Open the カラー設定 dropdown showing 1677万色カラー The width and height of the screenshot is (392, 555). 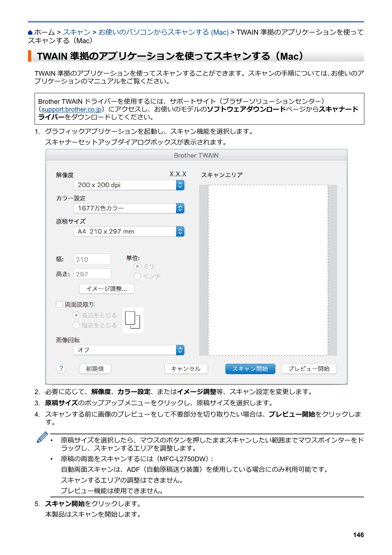tap(129, 208)
